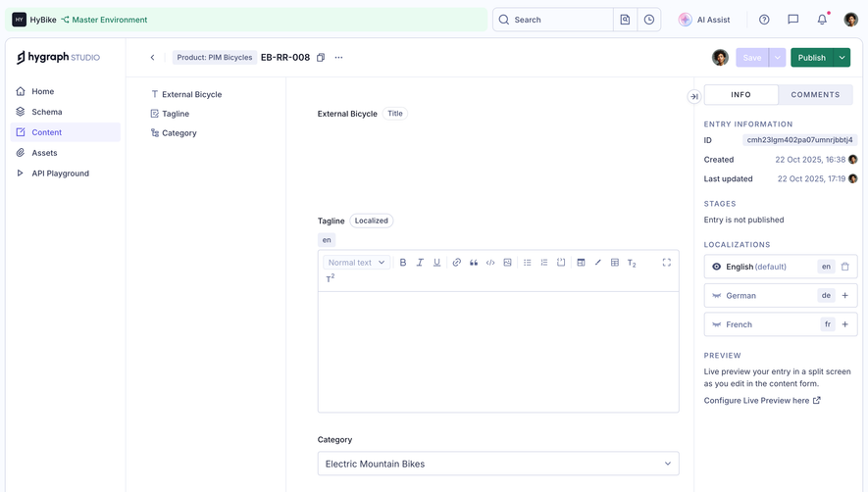Screen dimensions: 868x492
Task: Select the en locale tag above editor
Action: tap(327, 240)
